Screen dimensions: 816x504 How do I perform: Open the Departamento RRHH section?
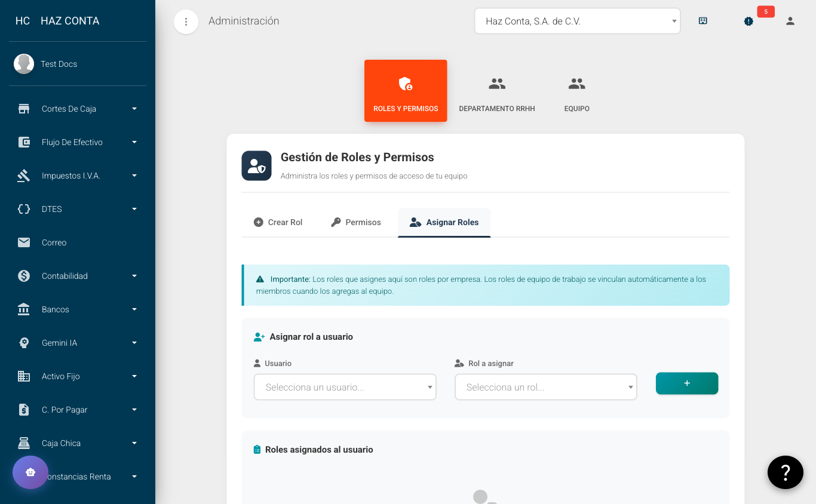pyautogui.click(x=496, y=93)
